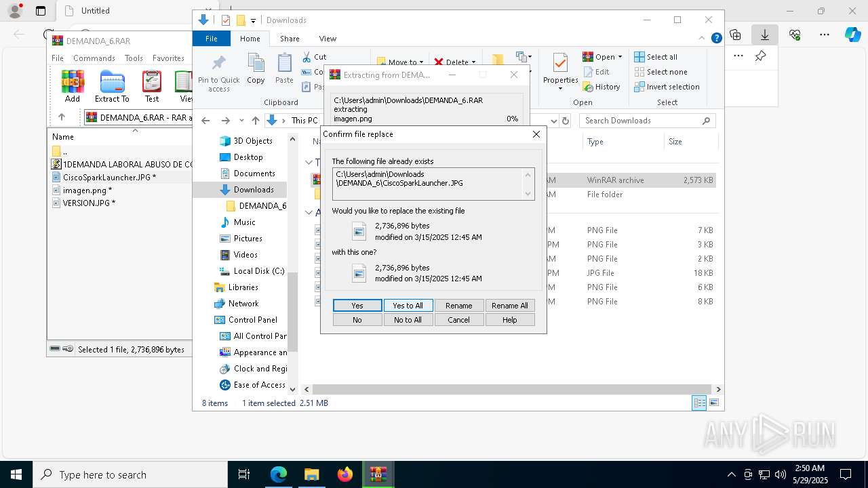Open File Explorer from taskbar
The width and height of the screenshot is (868, 488).
click(x=312, y=474)
